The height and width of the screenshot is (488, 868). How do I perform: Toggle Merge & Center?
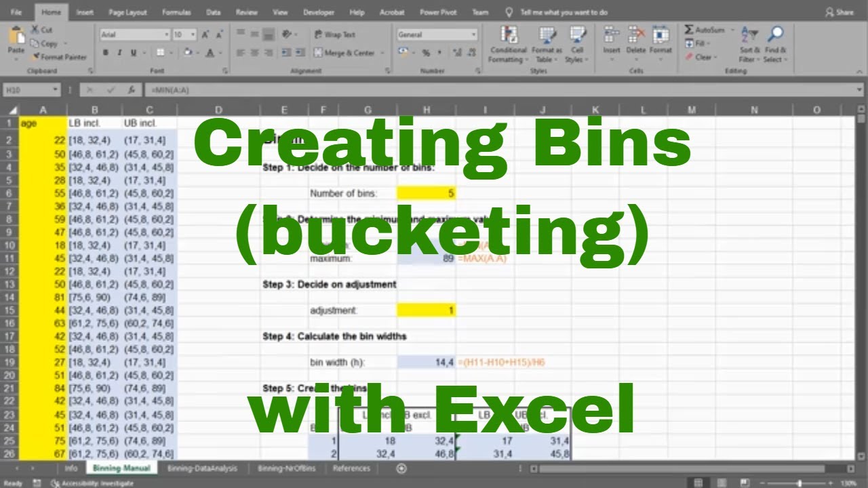(x=345, y=53)
